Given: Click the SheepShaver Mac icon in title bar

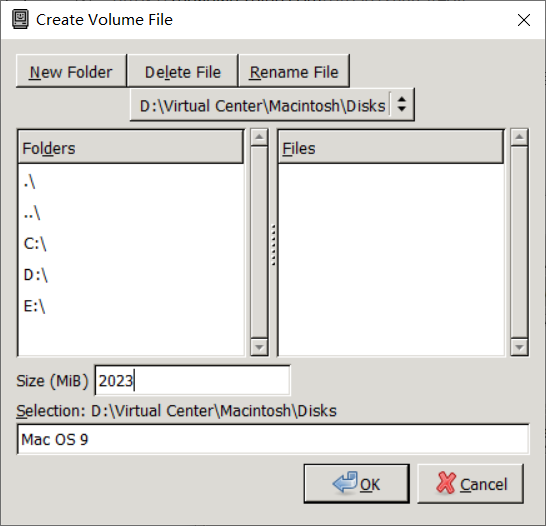Looking at the screenshot, I should (20, 19).
